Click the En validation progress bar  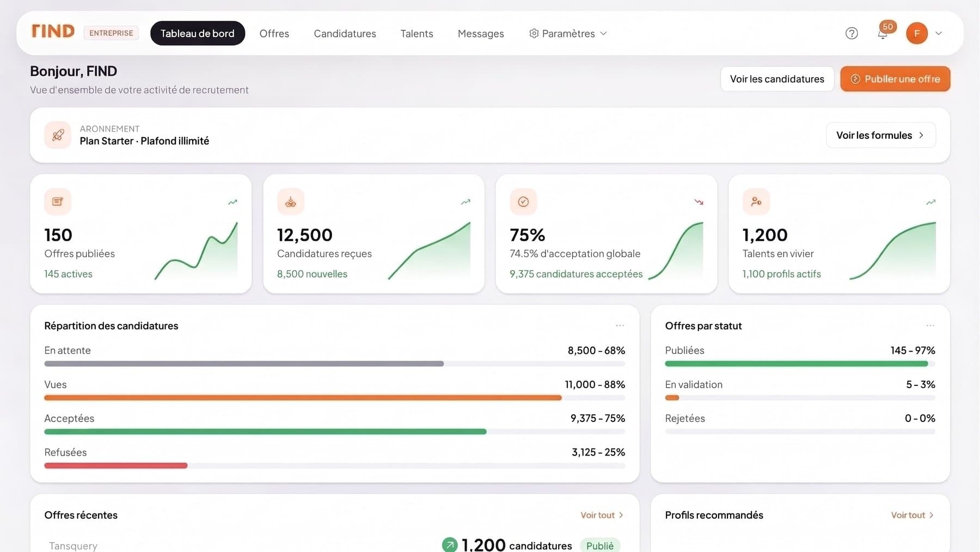pos(800,398)
